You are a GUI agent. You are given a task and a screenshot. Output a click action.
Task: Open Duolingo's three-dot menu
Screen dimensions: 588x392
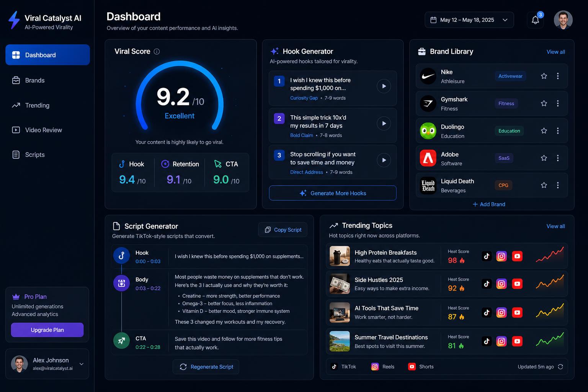(558, 131)
